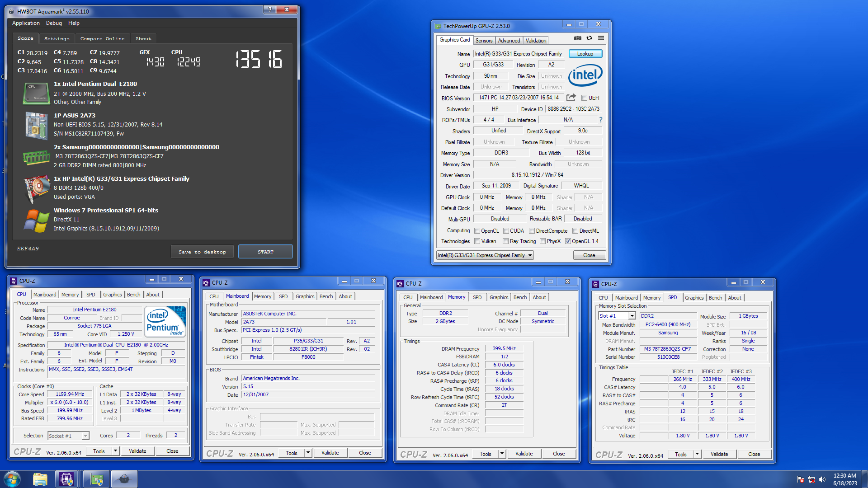868x488 pixels.
Task: Toggle the PhysX checkbox
Action: [542, 241]
